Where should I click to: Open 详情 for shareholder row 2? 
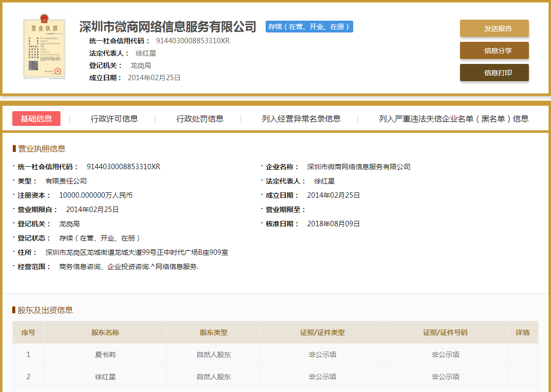[x=522, y=376]
